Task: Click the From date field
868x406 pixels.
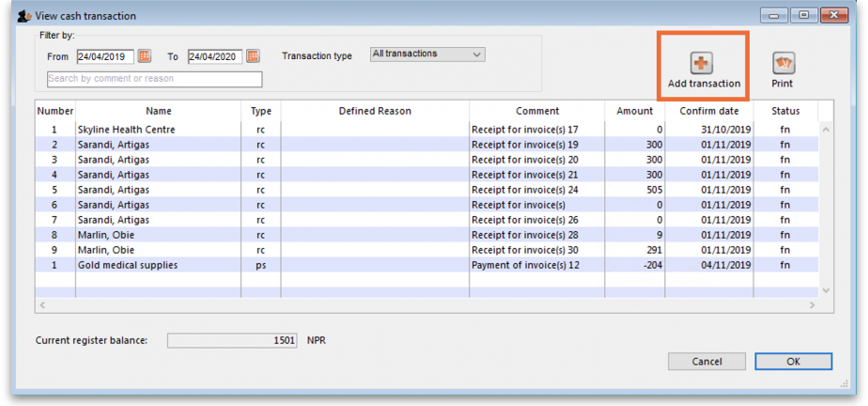Action: 105,56
